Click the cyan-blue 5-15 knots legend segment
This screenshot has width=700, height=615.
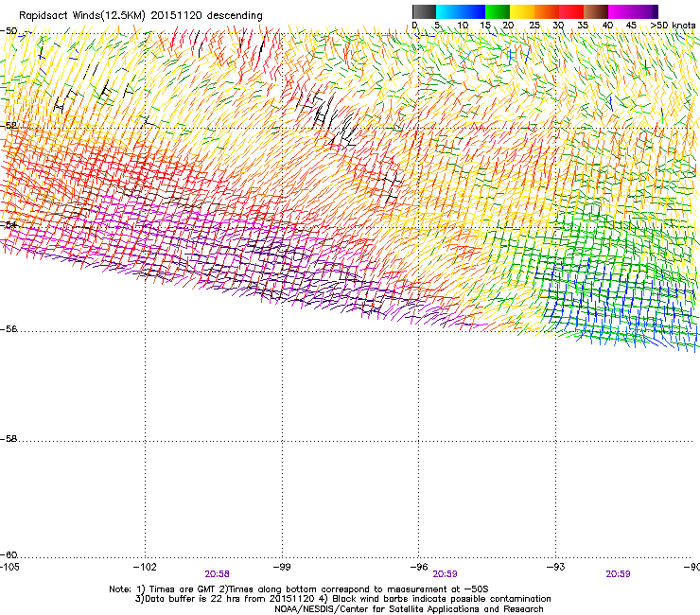461,11
